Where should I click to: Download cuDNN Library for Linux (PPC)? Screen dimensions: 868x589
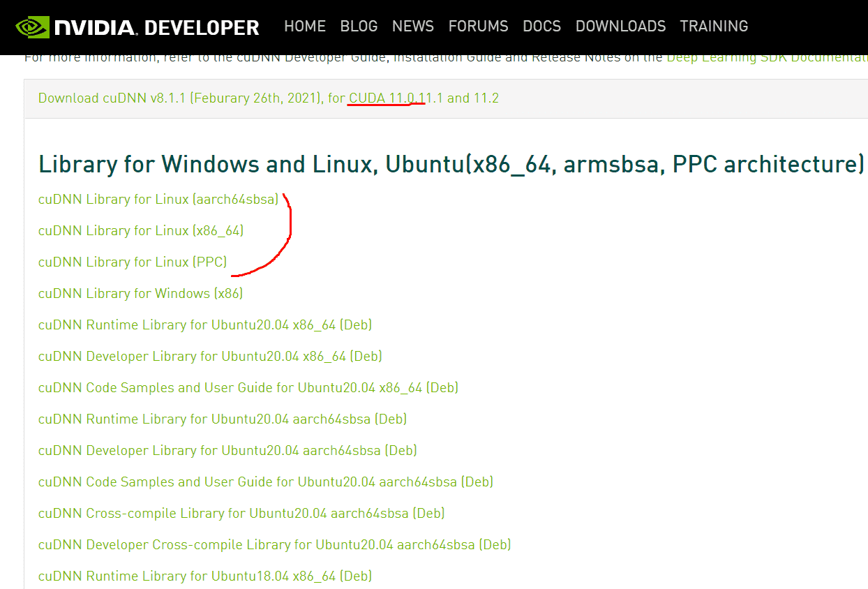click(133, 262)
